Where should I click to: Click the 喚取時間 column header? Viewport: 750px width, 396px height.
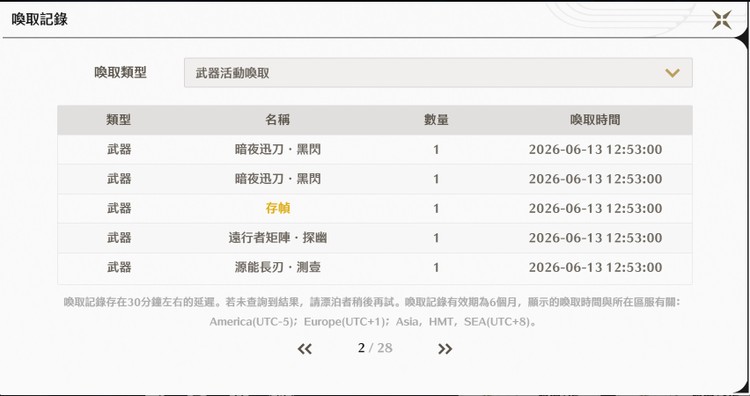(x=595, y=120)
